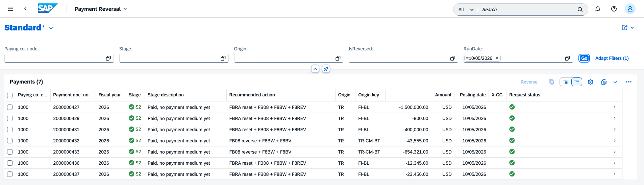Show more row details layout toggle
This screenshot has height=185, width=644.
pyautogui.click(x=565, y=82)
